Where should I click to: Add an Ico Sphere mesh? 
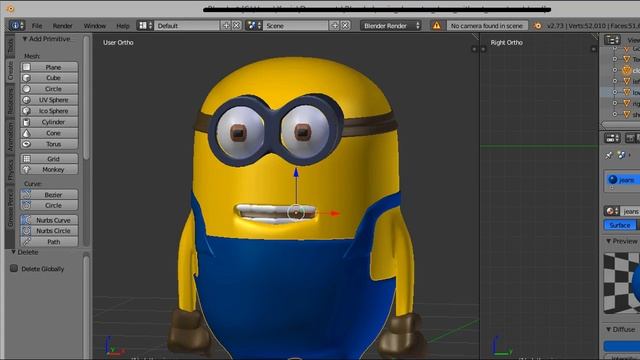(49, 111)
